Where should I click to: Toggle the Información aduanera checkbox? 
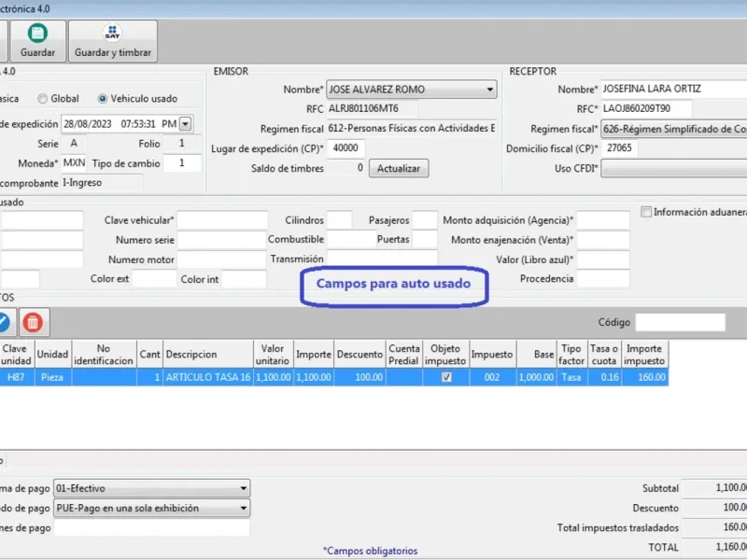click(646, 212)
